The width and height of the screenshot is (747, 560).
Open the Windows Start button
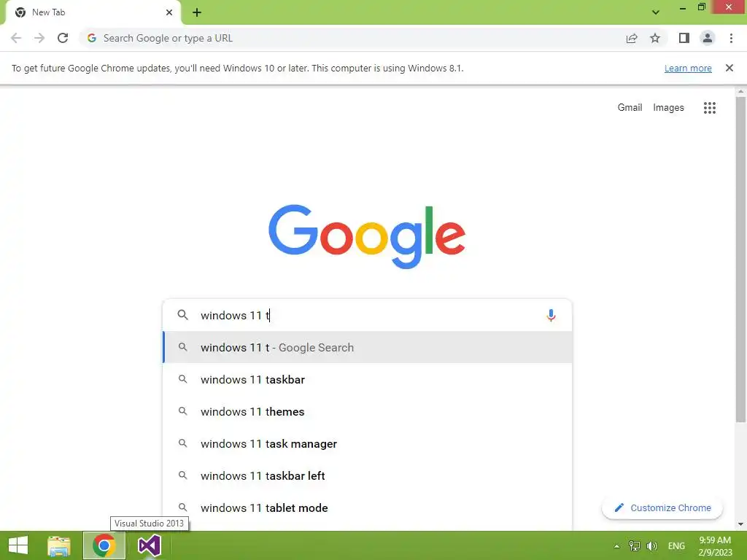(x=18, y=545)
